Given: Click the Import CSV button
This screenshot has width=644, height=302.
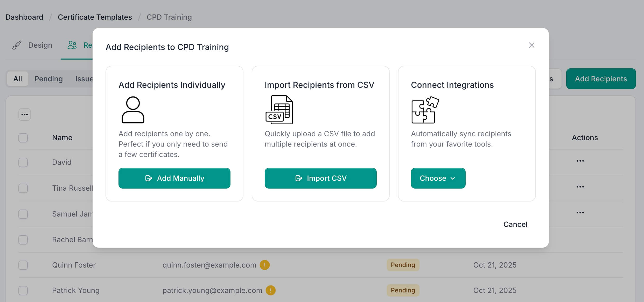Looking at the screenshot, I should pos(320,178).
